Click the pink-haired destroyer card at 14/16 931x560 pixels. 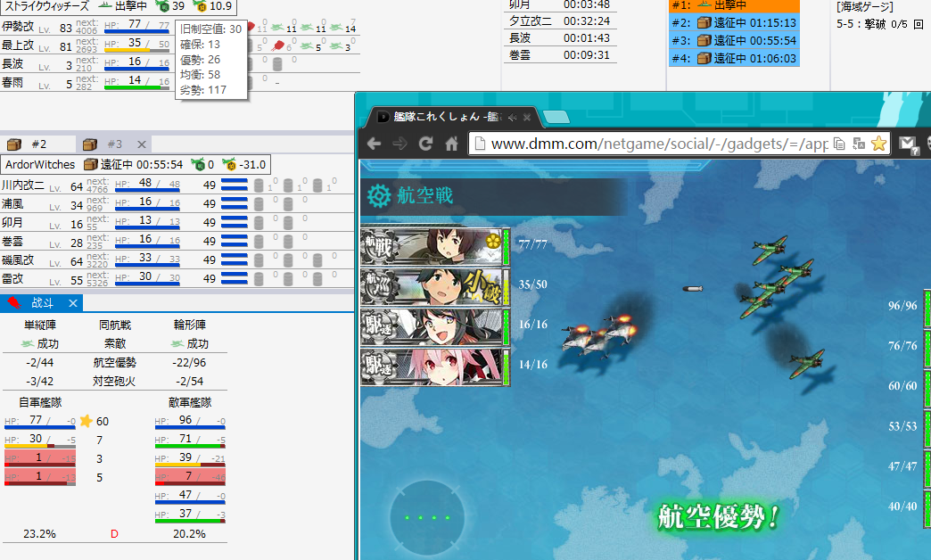434,366
